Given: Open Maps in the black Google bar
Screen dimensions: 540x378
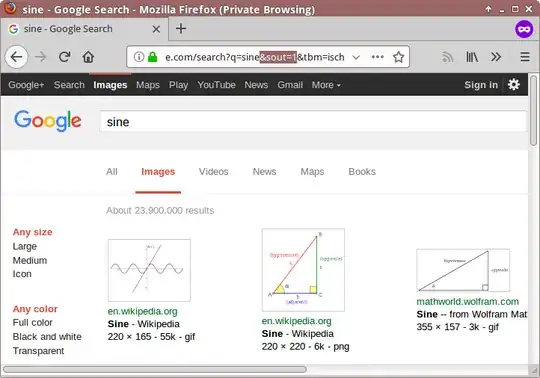Looking at the screenshot, I should pos(148,85).
